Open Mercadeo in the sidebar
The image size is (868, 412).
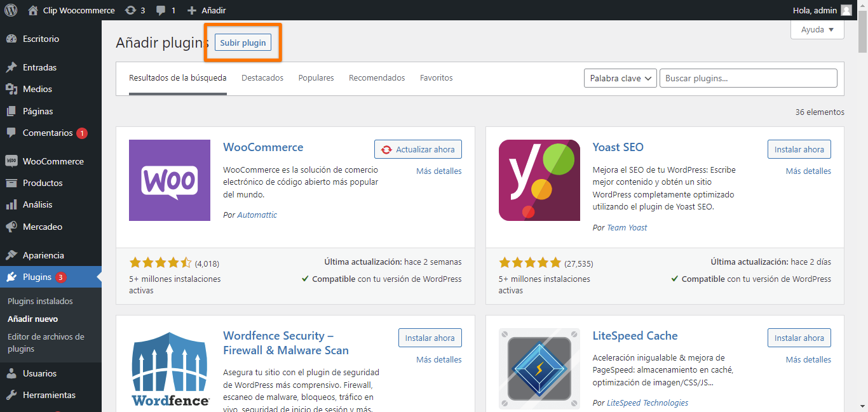coord(43,227)
